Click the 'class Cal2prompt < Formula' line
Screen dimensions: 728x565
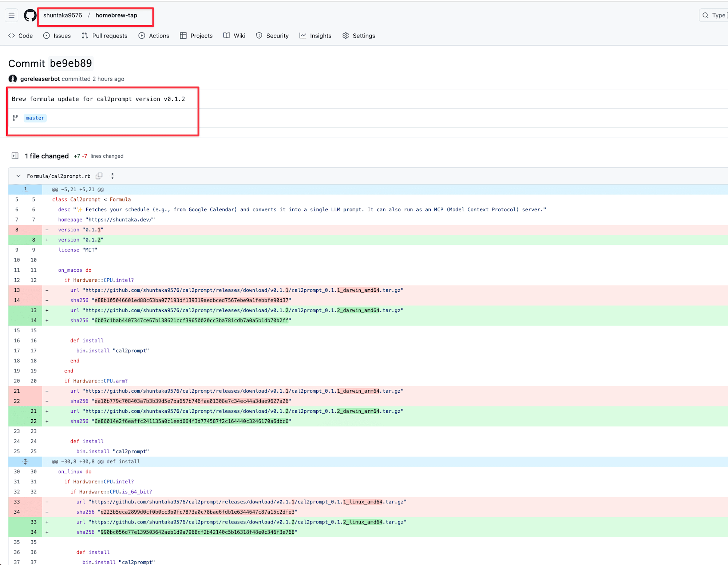point(368,200)
